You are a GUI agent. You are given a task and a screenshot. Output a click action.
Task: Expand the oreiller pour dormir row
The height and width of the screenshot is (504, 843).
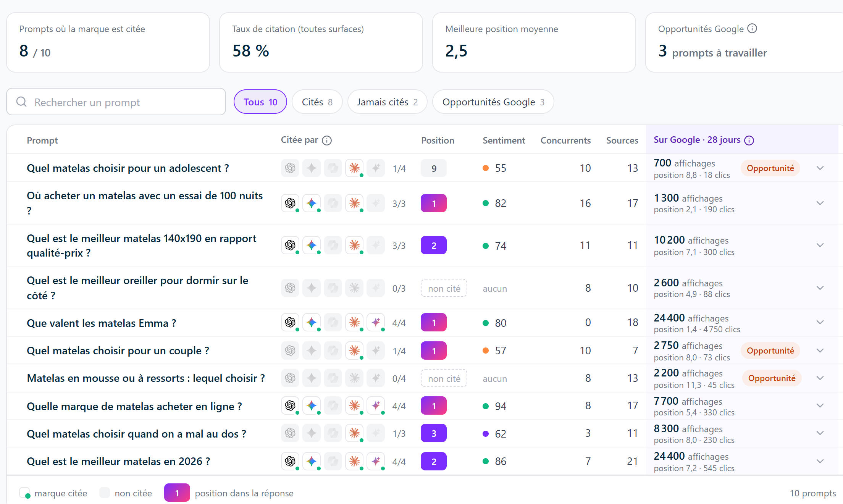tap(820, 288)
